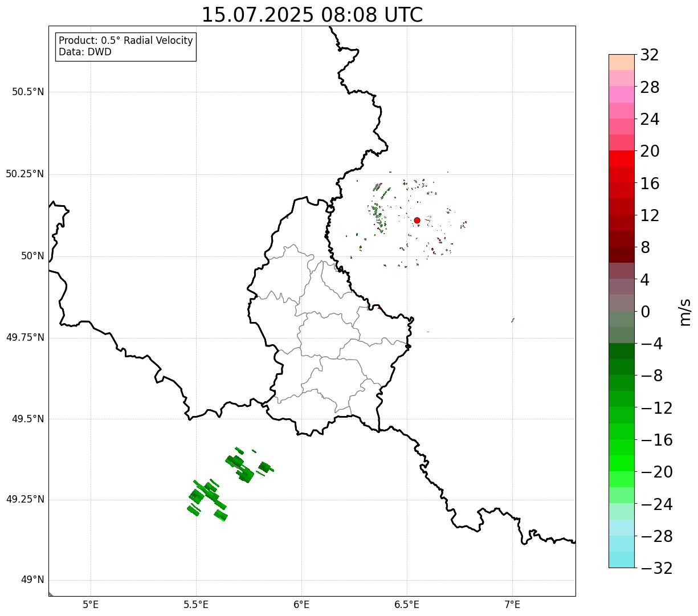
Task: Click the 49.25°N latitude label
Action: pyautogui.click(x=25, y=500)
